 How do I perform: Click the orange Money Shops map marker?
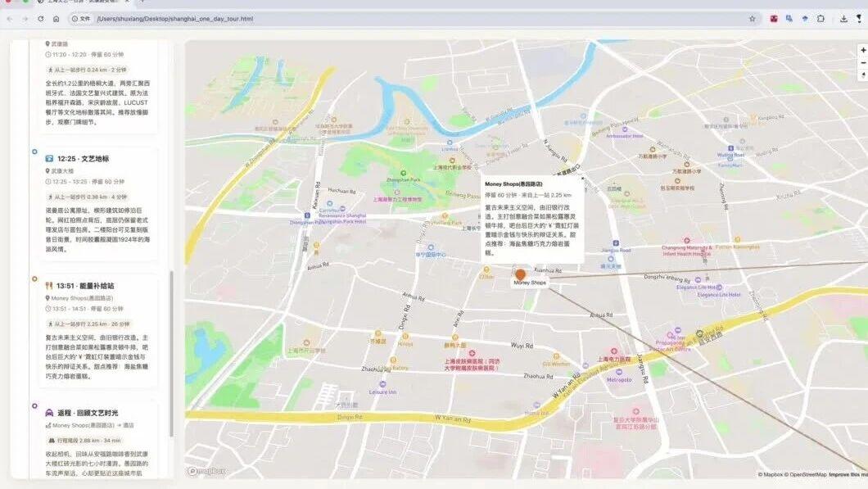(x=520, y=274)
